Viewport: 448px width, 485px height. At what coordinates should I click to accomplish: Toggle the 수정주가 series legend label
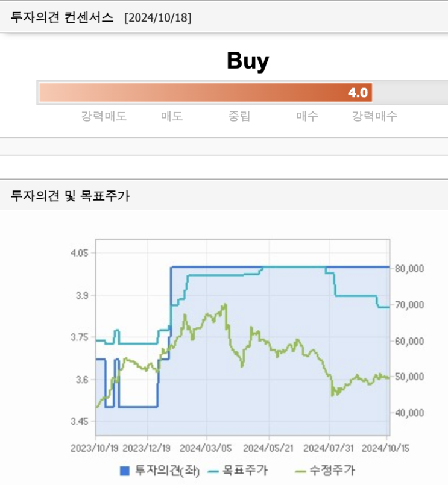point(332,470)
